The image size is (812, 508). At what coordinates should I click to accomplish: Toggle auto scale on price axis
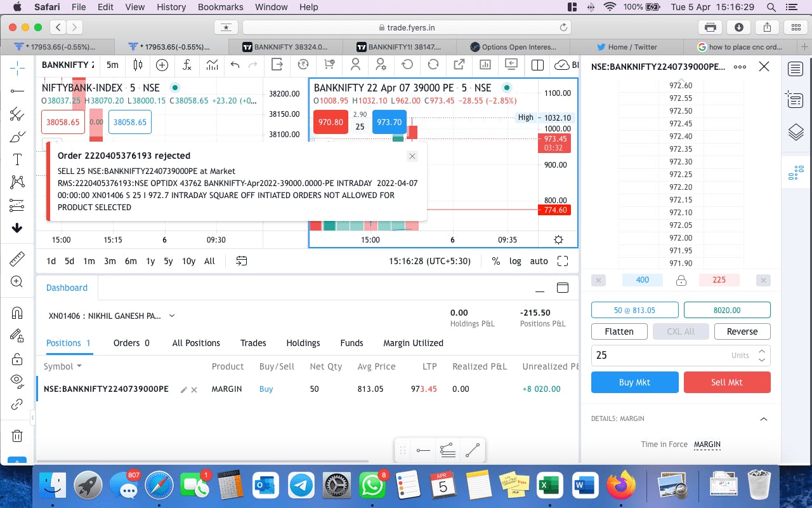click(x=539, y=261)
